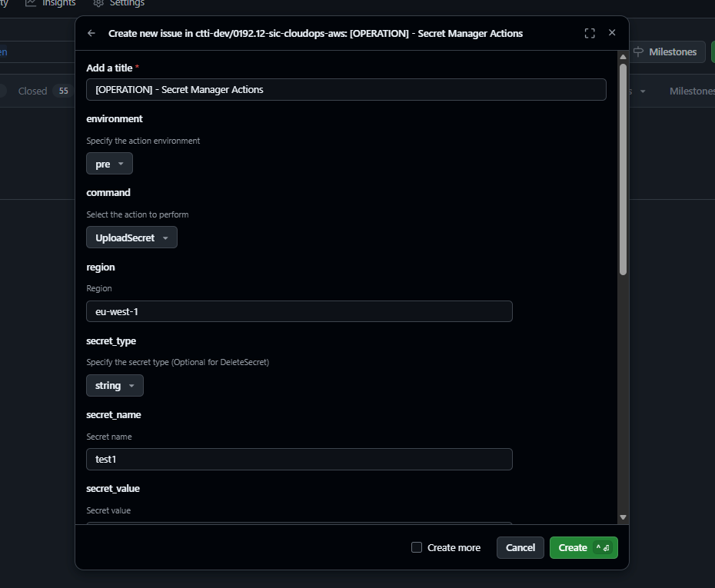The width and height of the screenshot is (715, 588).
Task: Focus the region field with eu-west-1
Action: (299, 311)
